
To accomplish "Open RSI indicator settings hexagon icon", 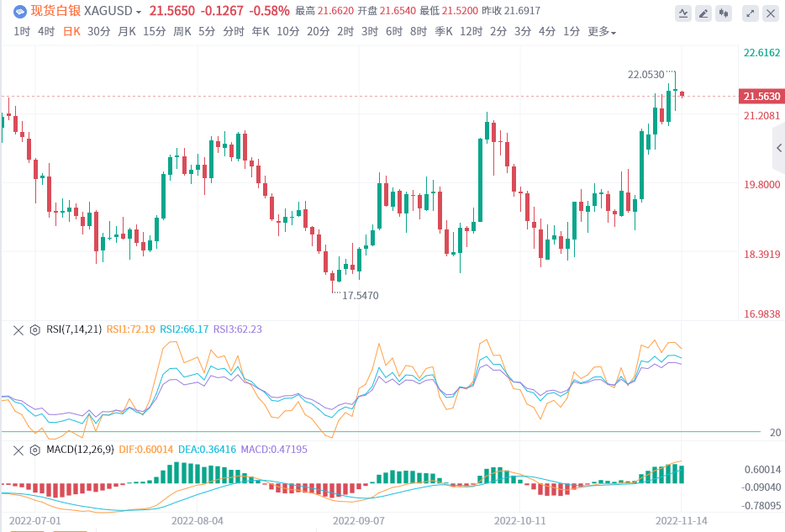I will coord(34,330).
